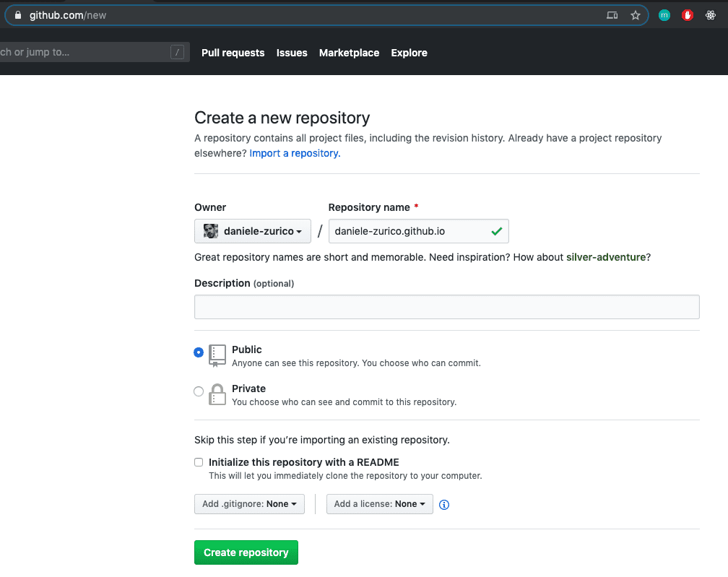Click the daniele-zurico avatar image
728x577 pixels.
(211, 230)
